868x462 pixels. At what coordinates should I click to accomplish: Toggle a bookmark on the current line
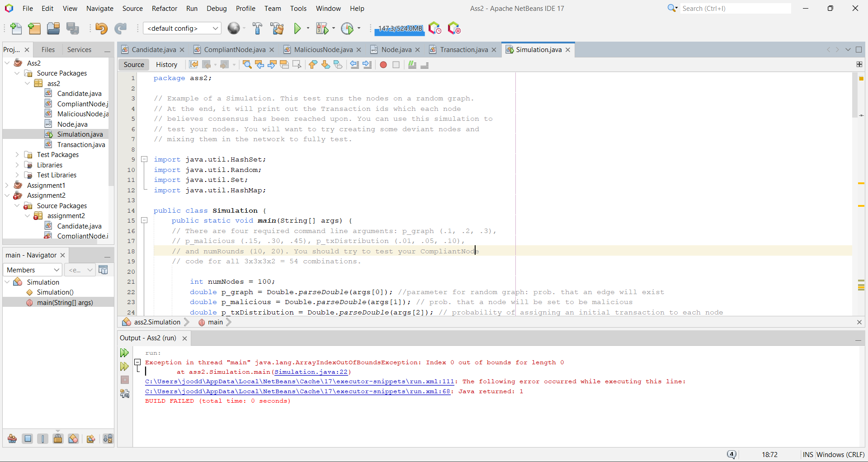338,65
